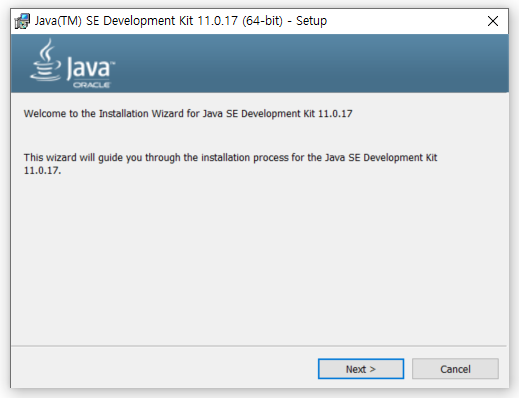Click the 'This wizard will guide you' paragraph

click(x=230, y=164)
